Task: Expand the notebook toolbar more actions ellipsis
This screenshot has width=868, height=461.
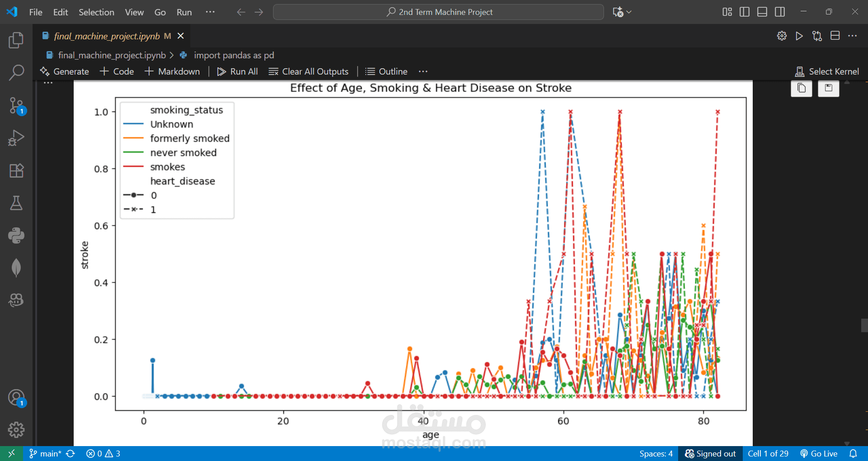Action: 423,71
